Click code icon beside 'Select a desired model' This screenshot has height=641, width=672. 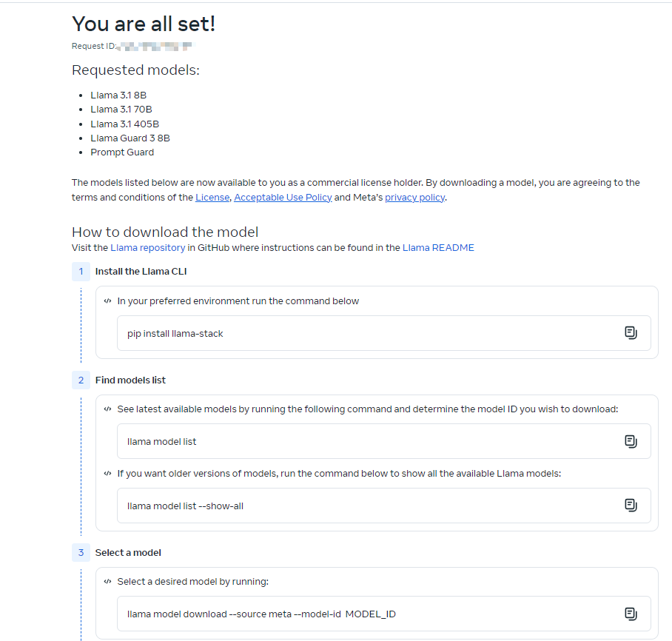point(108,582)
